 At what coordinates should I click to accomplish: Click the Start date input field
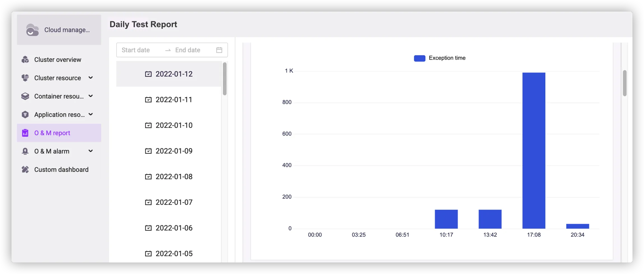[140, 50]
